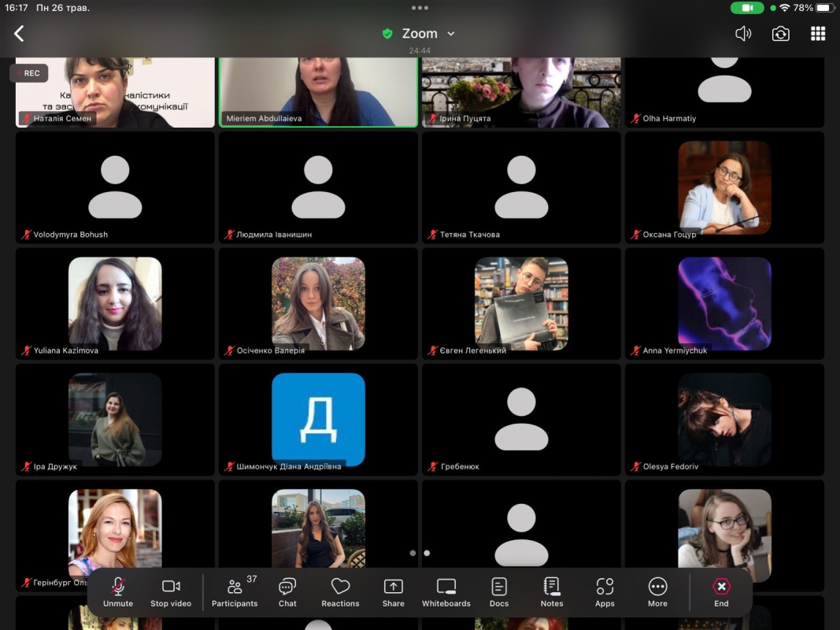Viewport: 840px width, 630px height.
Task: Tap the Share screen icon
Action: [x=393, y=592]
